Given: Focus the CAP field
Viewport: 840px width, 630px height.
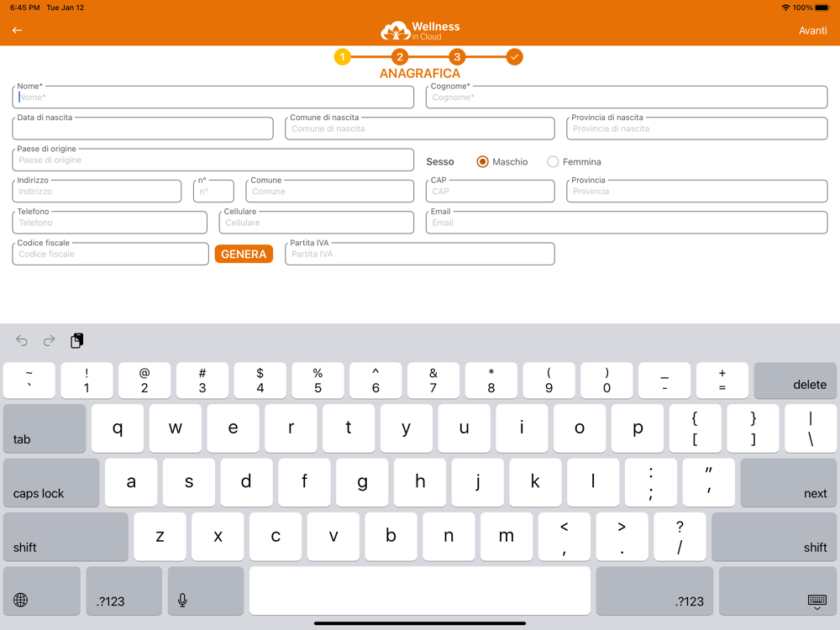Looking at the screenshot, I should pos(491,192).
